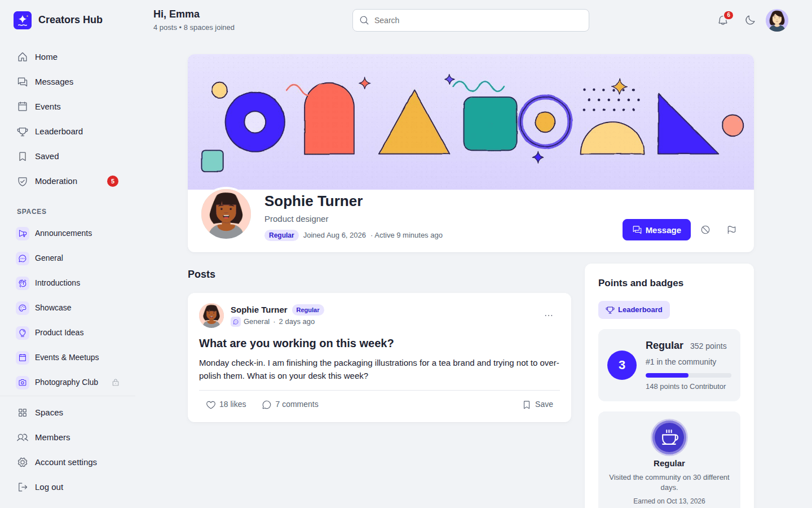Open Events in sidebar
Viewport: 812px width, 508px height.
[68, 107]
